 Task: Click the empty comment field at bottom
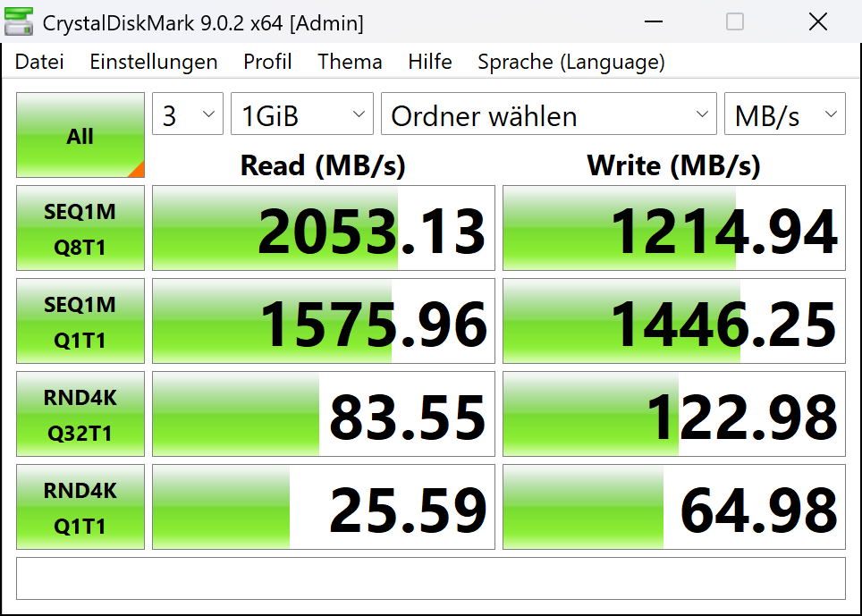(430, 578)
